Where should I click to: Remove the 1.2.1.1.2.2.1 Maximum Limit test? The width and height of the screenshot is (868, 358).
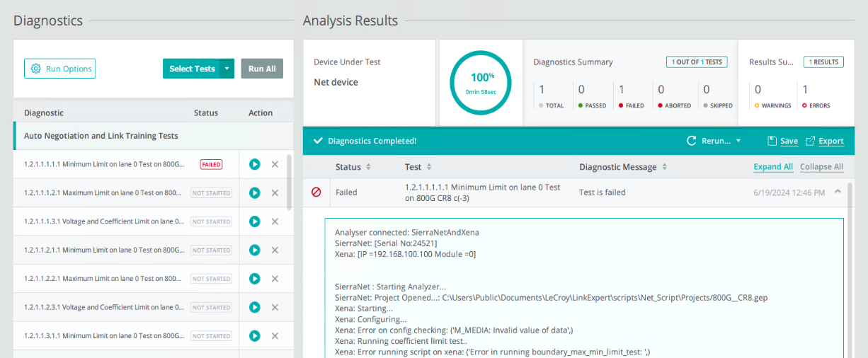pyautogui.click(x=275, y=279)
